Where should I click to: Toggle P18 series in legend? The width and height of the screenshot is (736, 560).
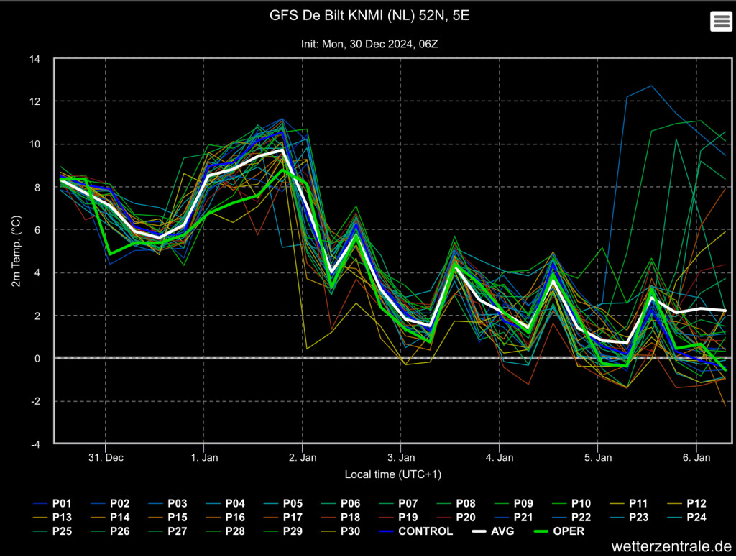pos(341,518)
